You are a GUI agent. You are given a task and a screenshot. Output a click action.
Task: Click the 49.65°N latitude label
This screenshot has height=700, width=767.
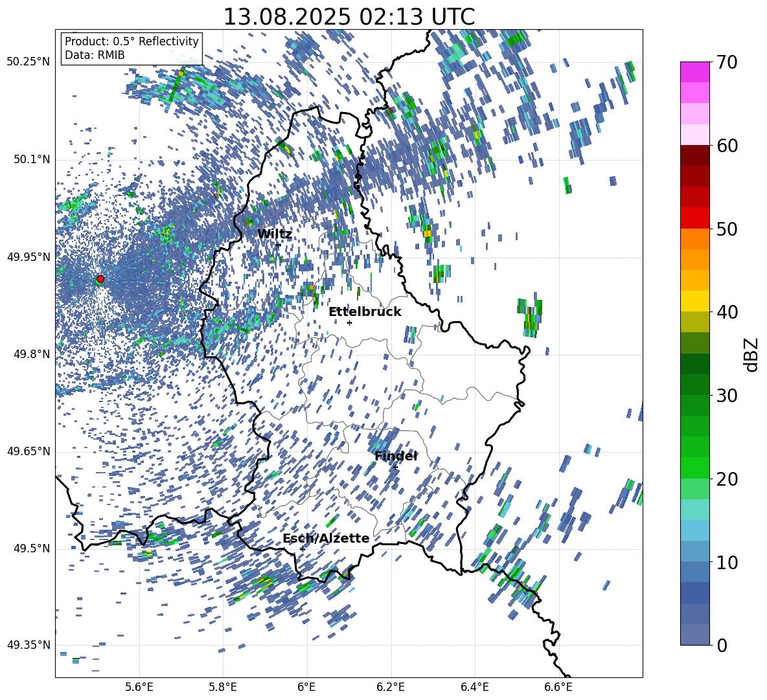[29, 451]
